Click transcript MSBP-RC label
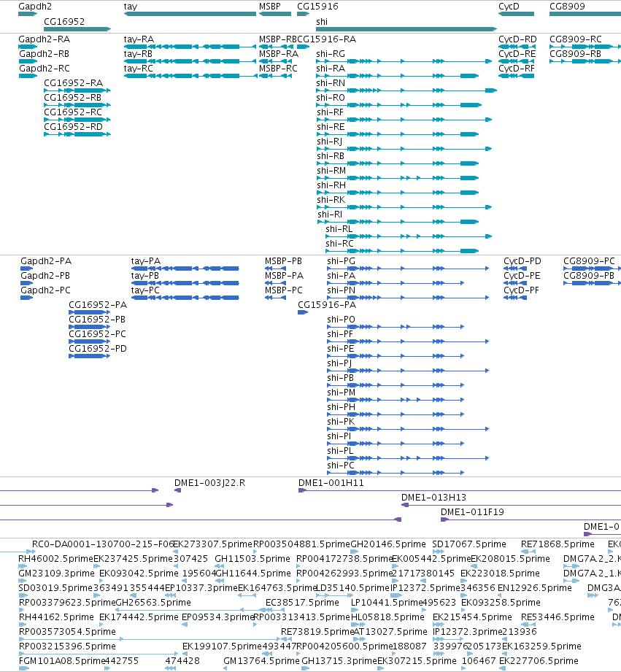This screenshot has width=621, height=672. pos(278,69)
